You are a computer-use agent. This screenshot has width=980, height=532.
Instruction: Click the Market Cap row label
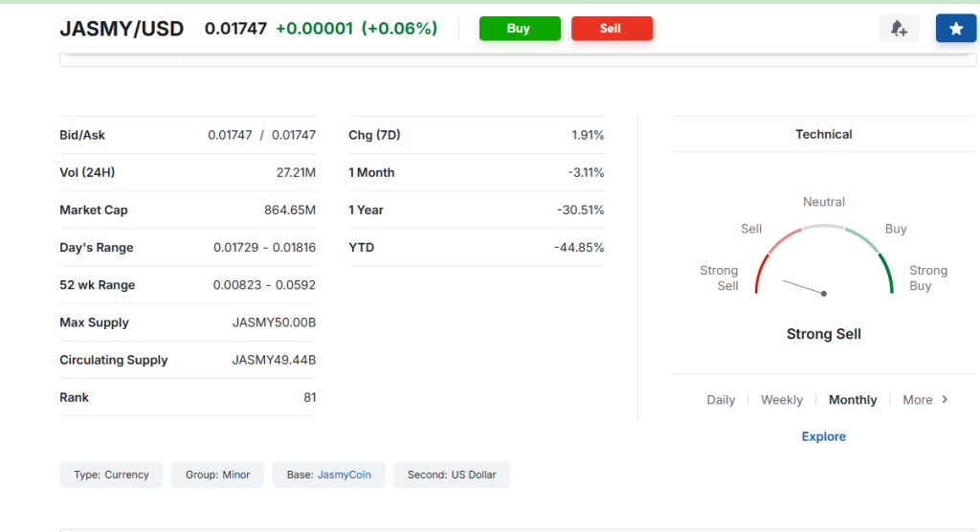point(94,211)
